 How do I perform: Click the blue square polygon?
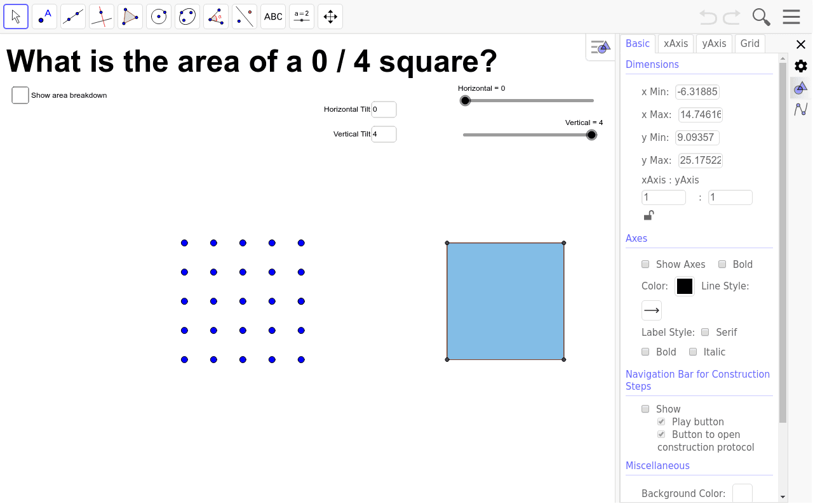(506, 302)
